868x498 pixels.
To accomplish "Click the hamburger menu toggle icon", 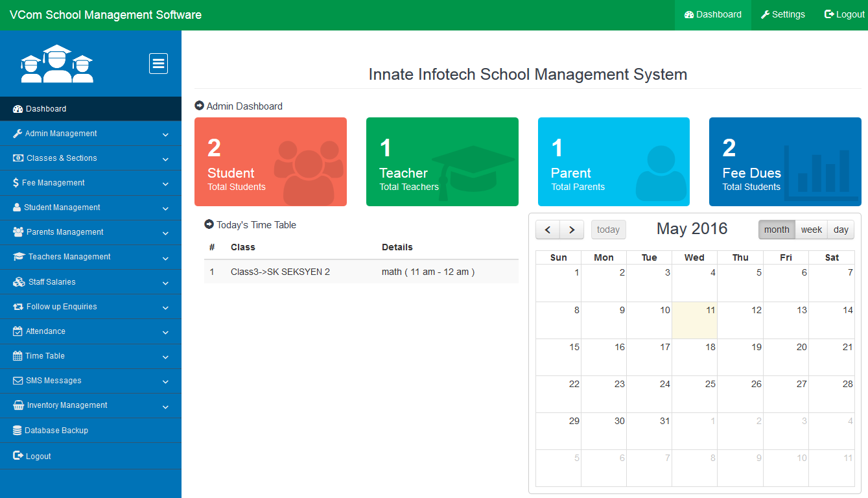I will [158, 64].
